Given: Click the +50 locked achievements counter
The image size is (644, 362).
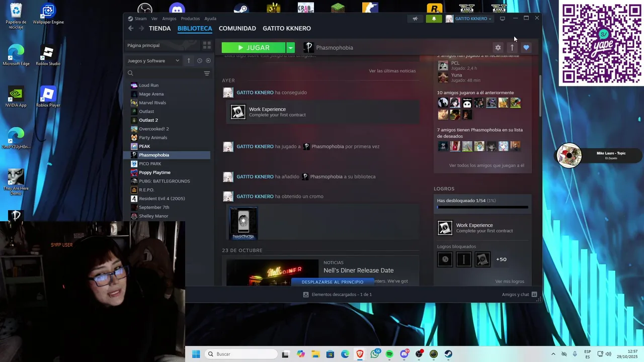Looking at the screenshot, I should pyautogui.click(x=501, y=259).
